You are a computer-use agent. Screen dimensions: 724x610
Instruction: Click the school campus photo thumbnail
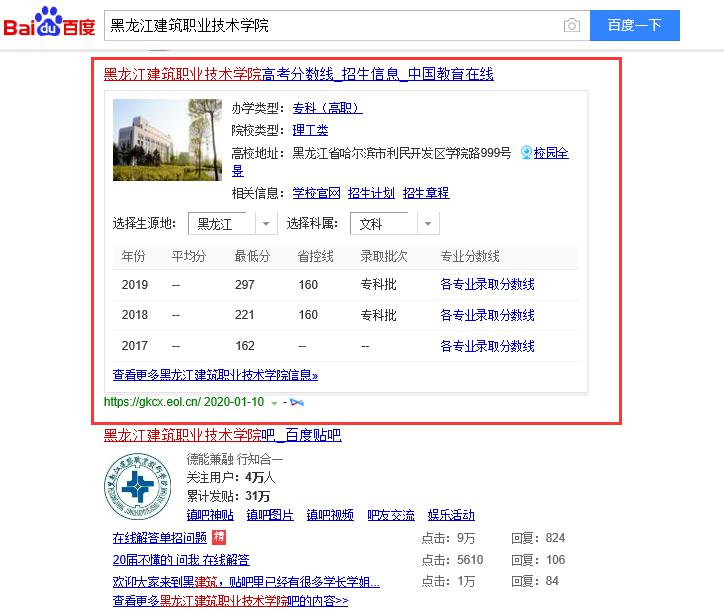click(x=168, y=139)
